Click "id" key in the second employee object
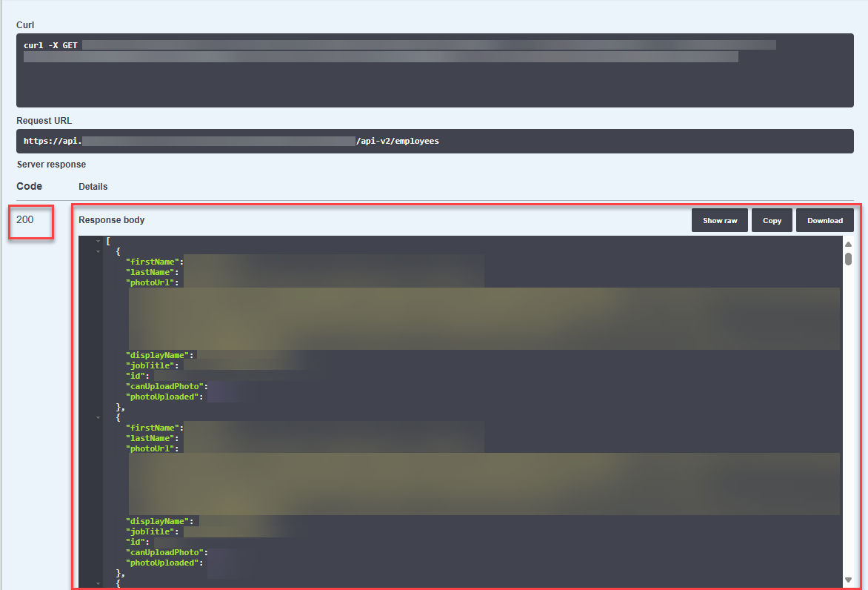Screen dimensions: 868x590 coord(135,543)
